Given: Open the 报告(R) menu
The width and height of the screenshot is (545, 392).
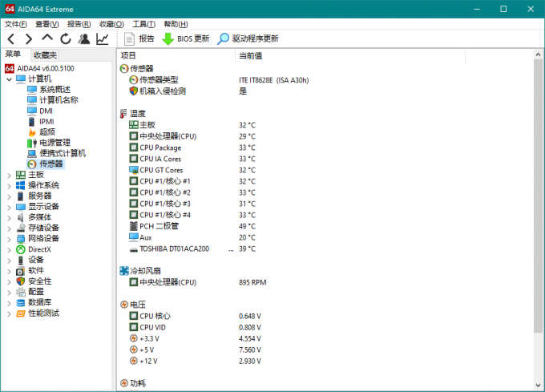Looking at the screenshot, I should click(79, 24).
